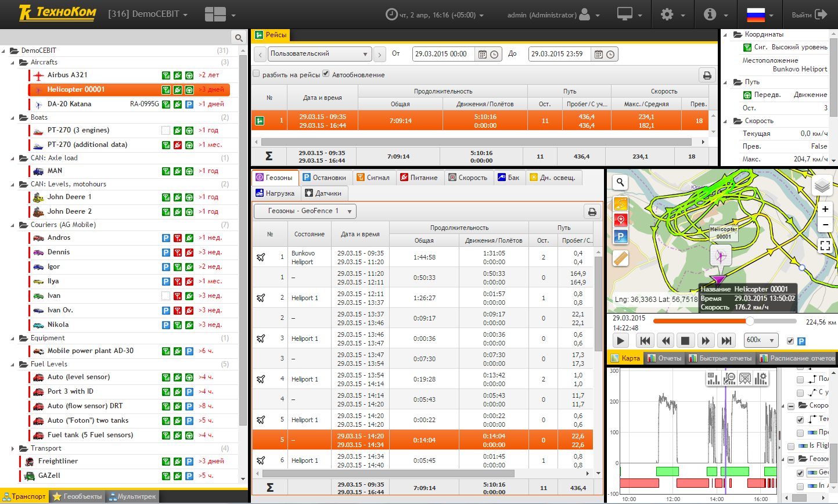Image resolution: width=838 pixels, height=504 pixels.
Task: Switch to the Остановки tab
Action: pos(324,178)
